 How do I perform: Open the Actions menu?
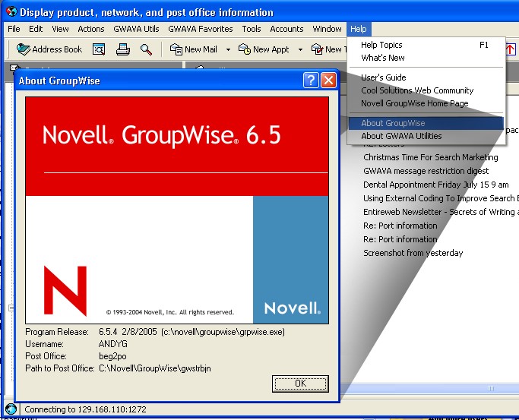coord(90,29)
